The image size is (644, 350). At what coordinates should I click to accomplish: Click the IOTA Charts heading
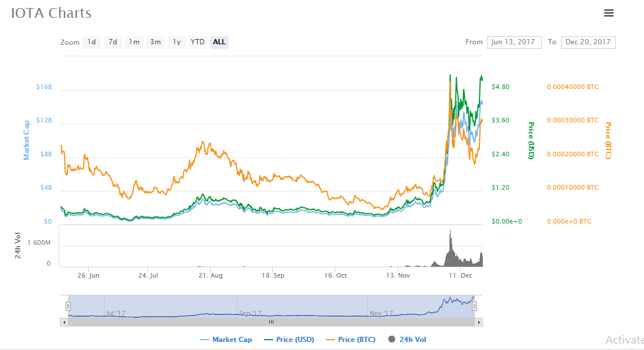[51, 13]
